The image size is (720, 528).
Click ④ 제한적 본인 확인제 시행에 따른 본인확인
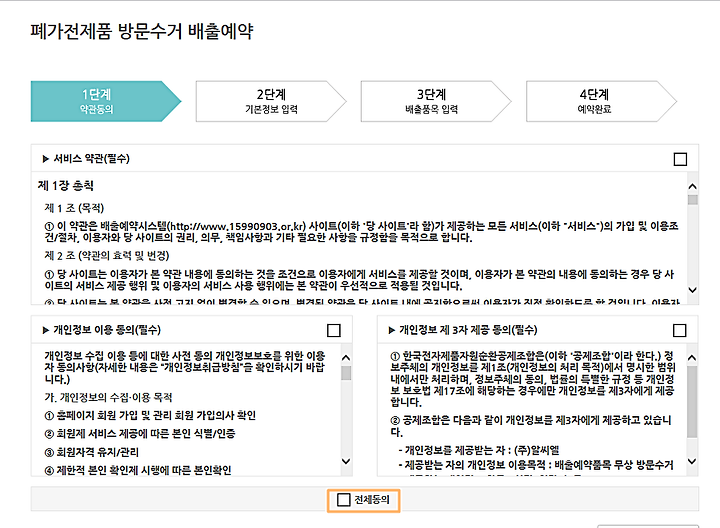(x=138, y=471)
